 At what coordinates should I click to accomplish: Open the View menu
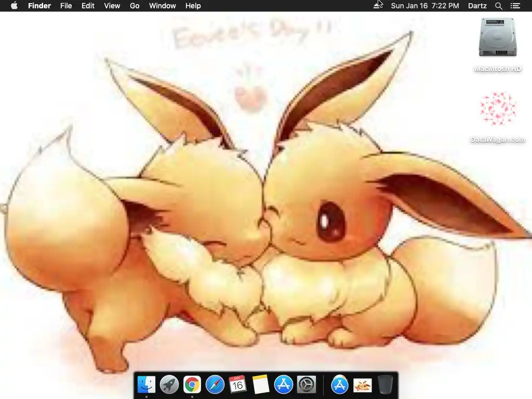coord(112,6)
